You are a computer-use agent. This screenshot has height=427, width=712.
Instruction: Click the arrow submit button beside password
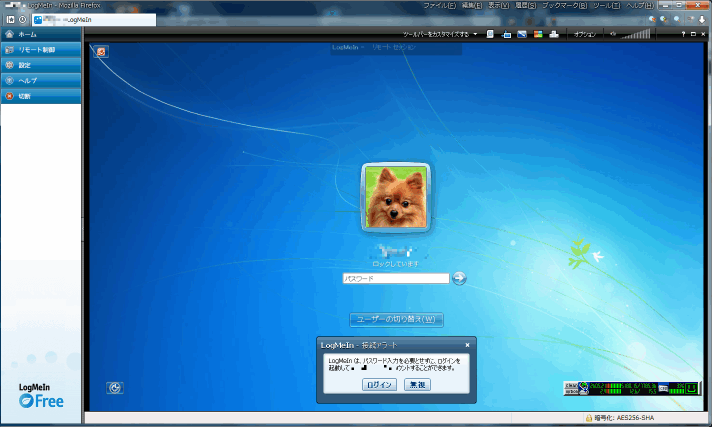coord(459,278)
